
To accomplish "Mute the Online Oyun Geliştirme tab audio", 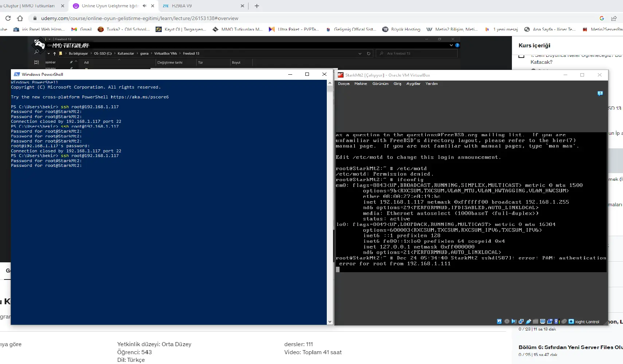I will coord(145,6).
